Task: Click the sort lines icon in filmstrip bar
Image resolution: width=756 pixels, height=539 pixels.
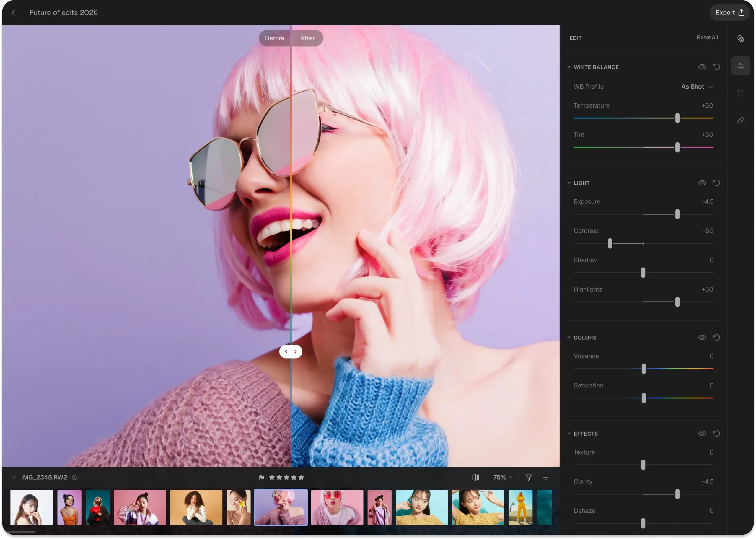Action: pos(545,477)
